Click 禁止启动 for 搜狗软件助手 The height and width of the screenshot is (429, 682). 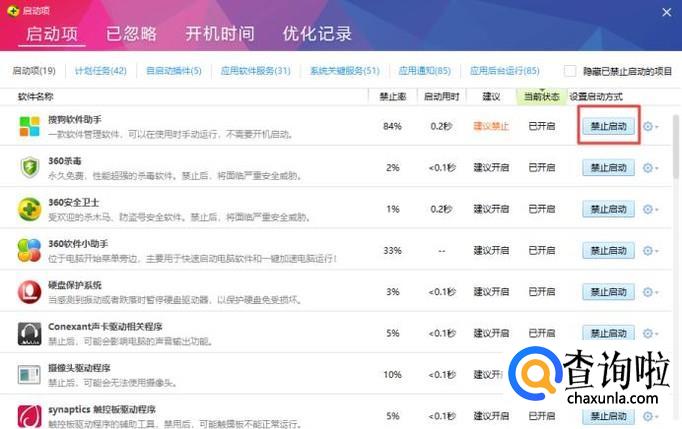[x=608, y=126]
